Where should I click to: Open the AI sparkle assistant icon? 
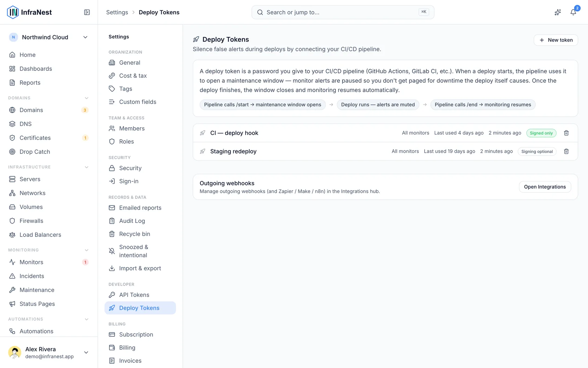coord(558,12)
